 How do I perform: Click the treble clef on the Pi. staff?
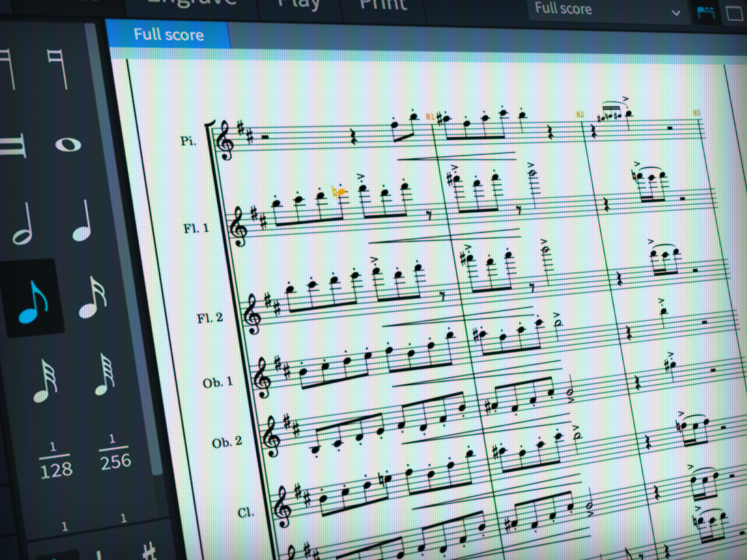point(223,141)
